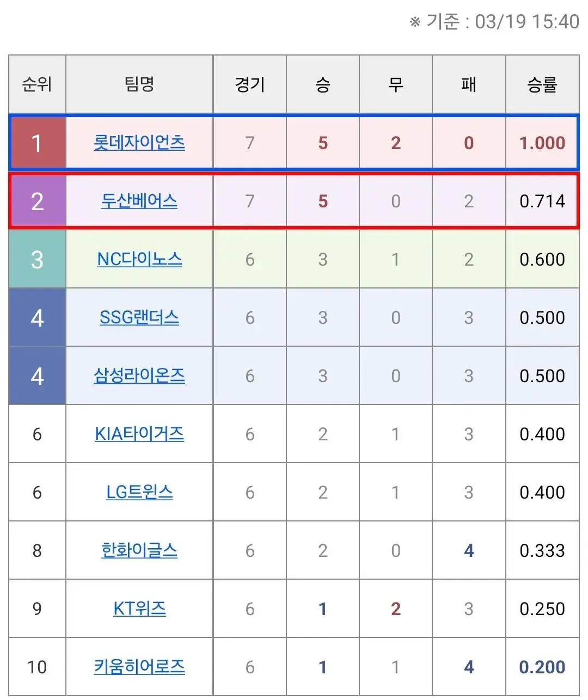Click the KT위즈 team link
The width and height of the screenshot is (588, 700).
139,609
